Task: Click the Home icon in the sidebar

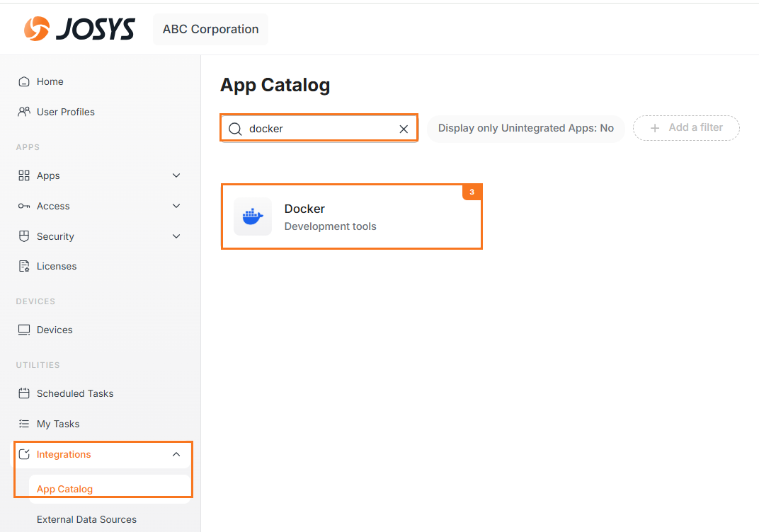Action: [x=24, y=81]
